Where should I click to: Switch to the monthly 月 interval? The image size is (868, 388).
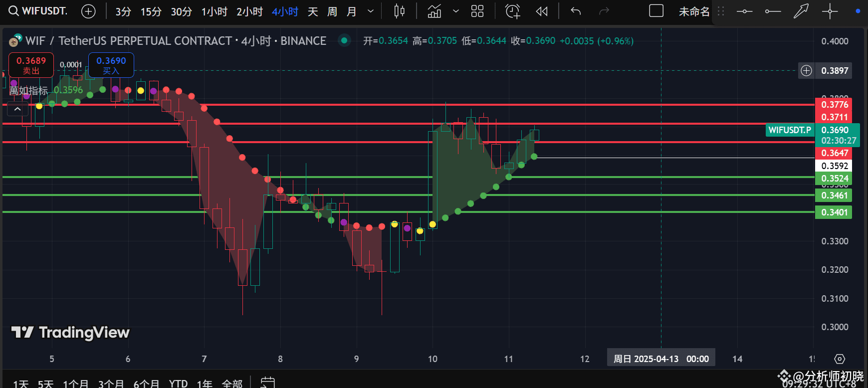tap(352, 11)
